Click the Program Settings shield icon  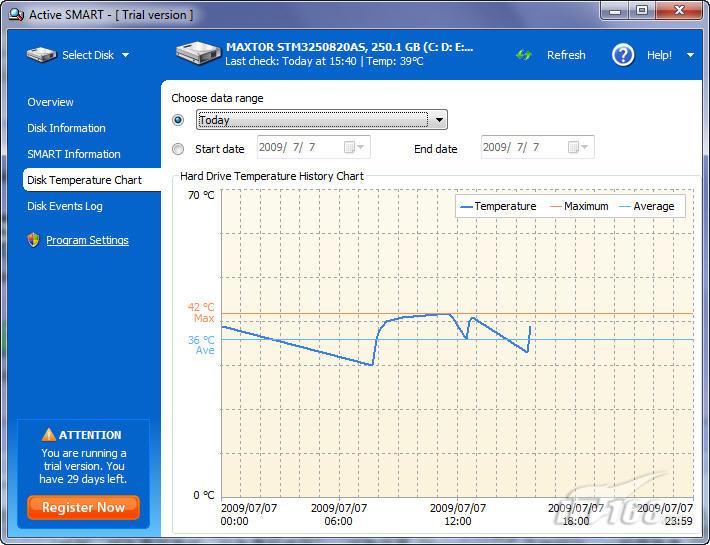(33, 240)
